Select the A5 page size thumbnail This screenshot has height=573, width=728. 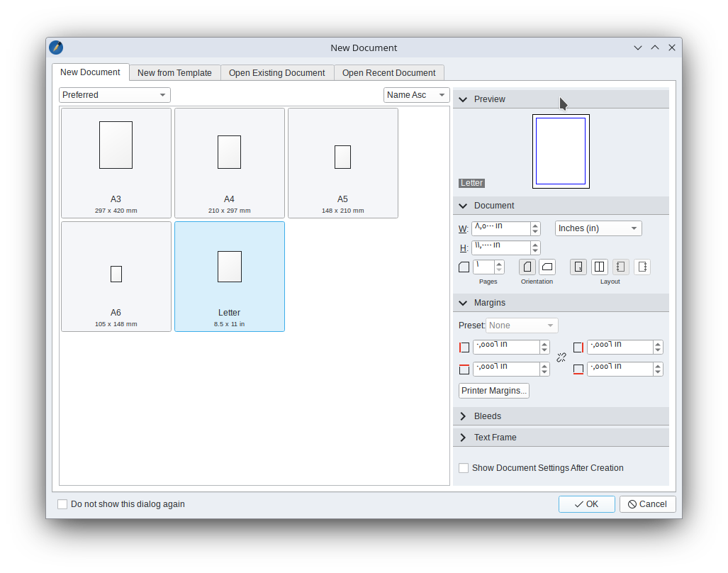(x=342, y=163)
